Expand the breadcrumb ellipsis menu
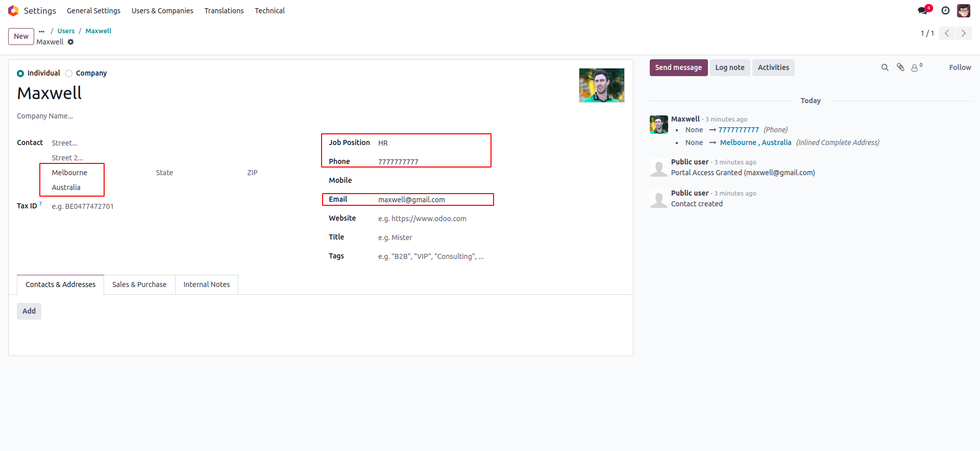This screenshot has width=980, height=451. 41,31
